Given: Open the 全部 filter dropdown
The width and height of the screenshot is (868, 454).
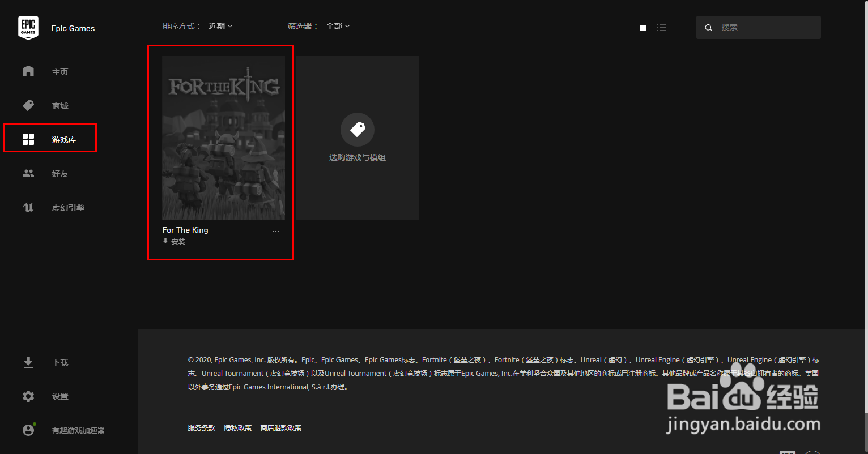Looking at the screenshot, I should (337, 25).
